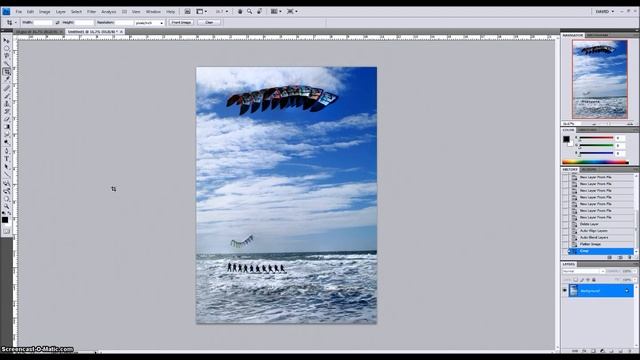Click the Width input field
The height and width of the screenshot is (360, 640).
point(43,22)
